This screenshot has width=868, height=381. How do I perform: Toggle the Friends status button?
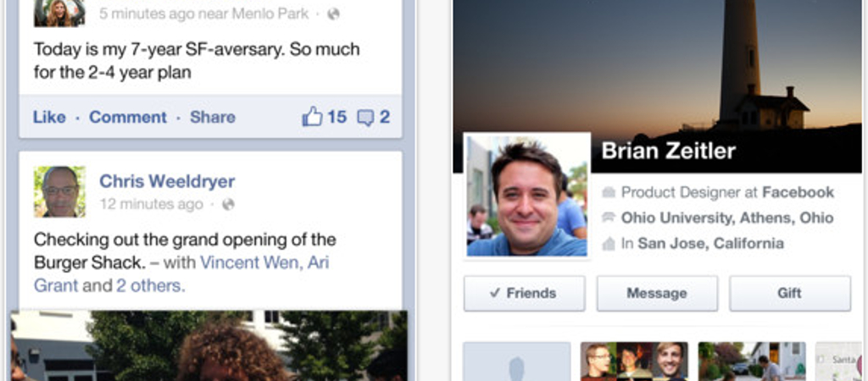(x=524, y=294)
